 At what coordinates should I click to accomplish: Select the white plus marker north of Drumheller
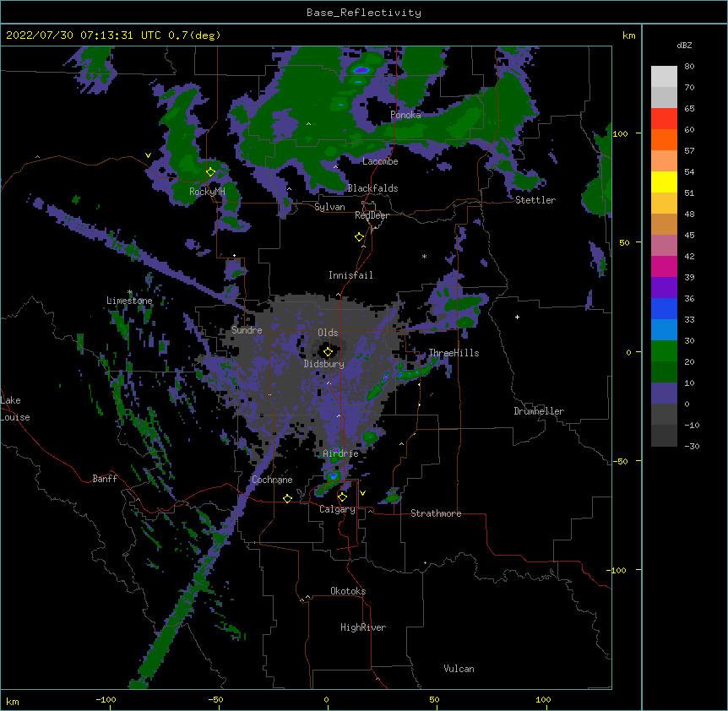pyautogui.click(x=517, y=317)
